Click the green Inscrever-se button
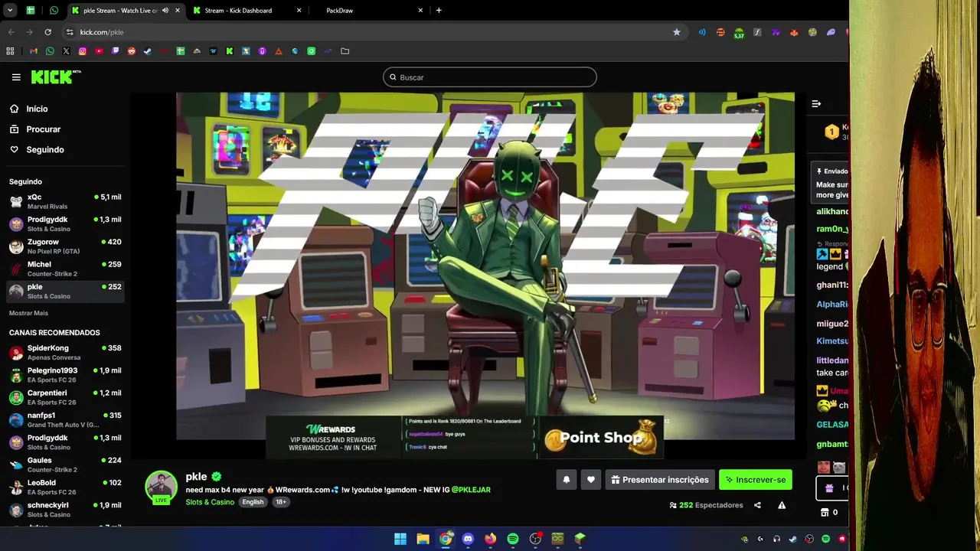This screenshot has width=980, height=551. [756, 480]
